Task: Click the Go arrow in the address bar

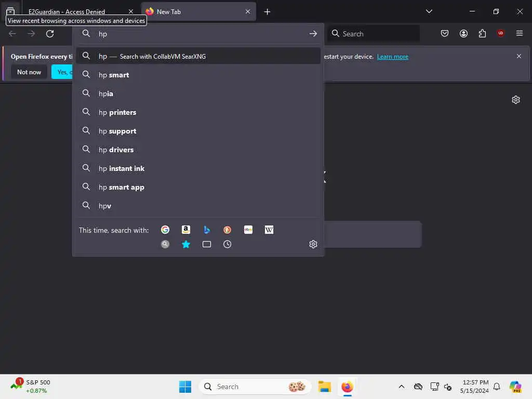Action: (313, 34)
